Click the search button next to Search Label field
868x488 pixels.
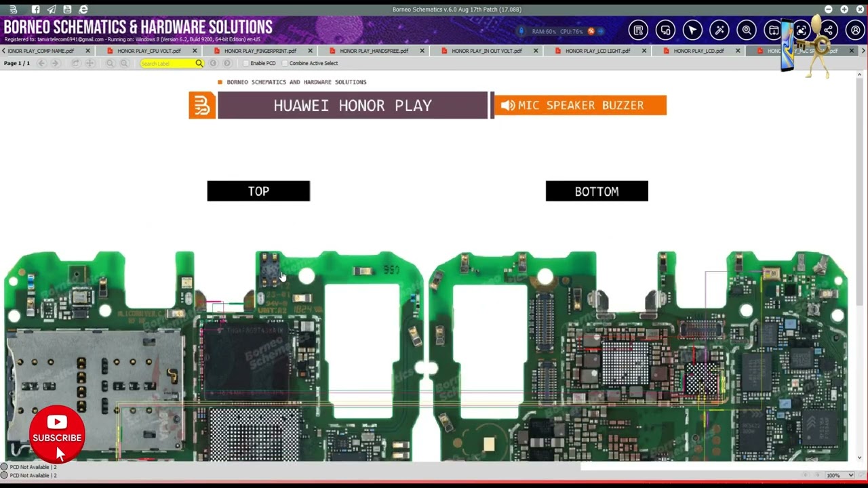pyautogui.click(x=199, y=63)
